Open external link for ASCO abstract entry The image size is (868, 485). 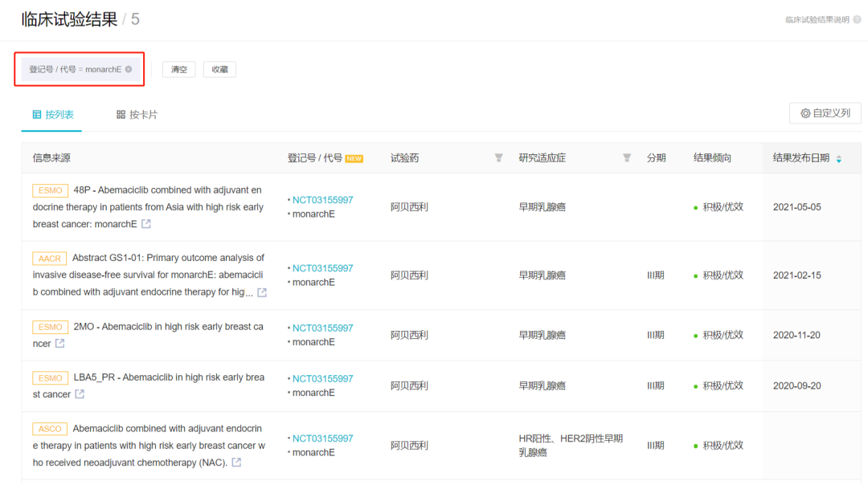[x=236, y=463]
